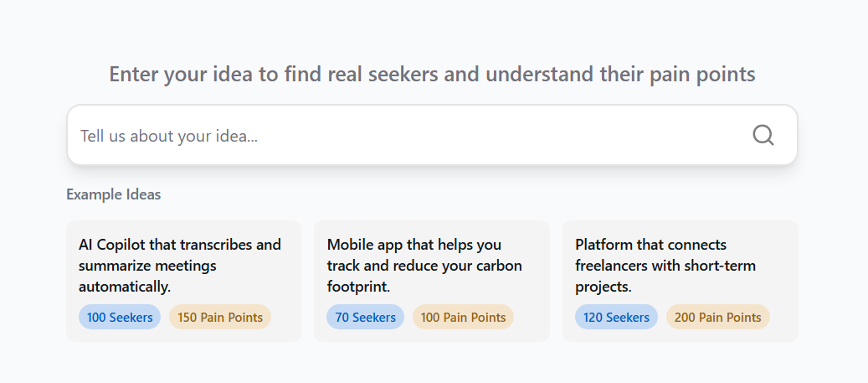Viewport: 868px width, 383px height.
Task: Select the '200 Pain Points' badge
Action: click(717, 318)
